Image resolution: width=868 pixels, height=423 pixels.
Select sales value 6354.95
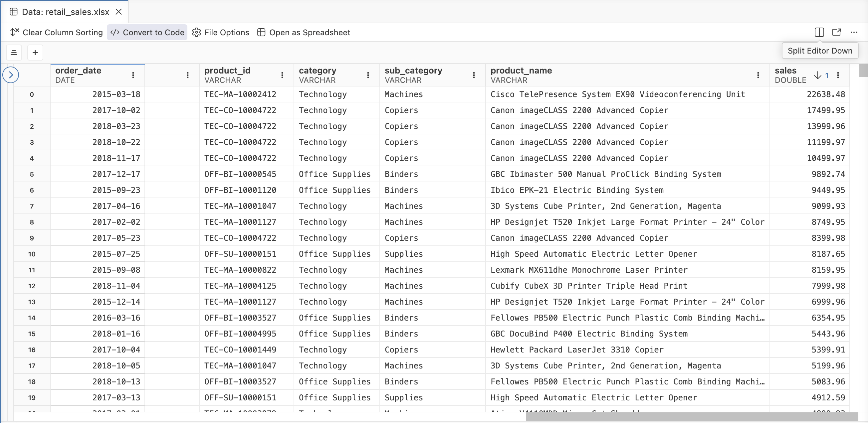[x=810, y=318]
